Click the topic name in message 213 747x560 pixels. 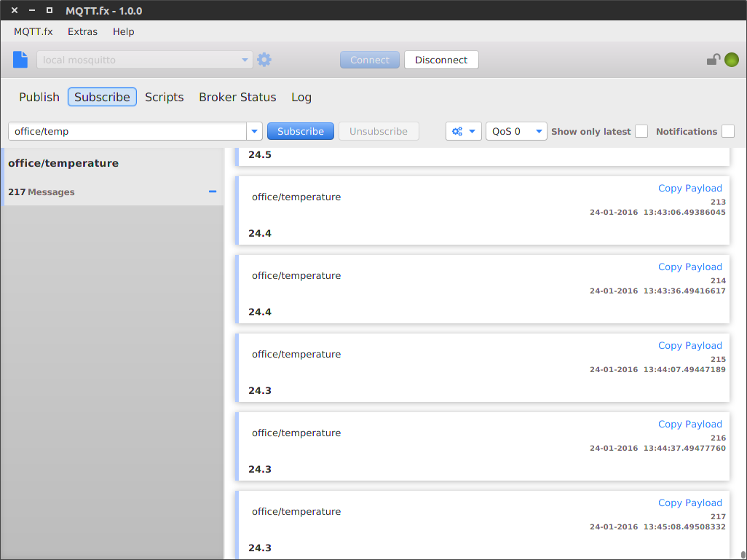point(296,197)
